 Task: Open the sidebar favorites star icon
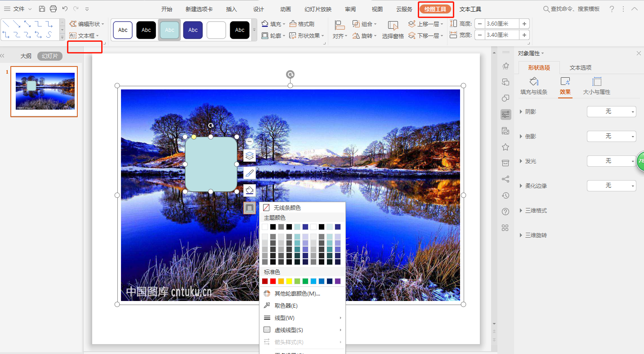pos(505,147)
